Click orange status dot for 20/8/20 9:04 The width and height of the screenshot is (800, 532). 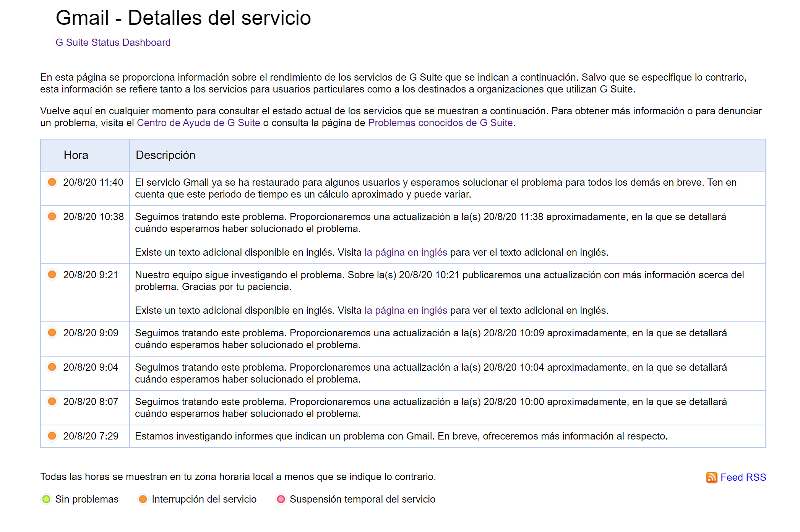[x=52, y=367]
